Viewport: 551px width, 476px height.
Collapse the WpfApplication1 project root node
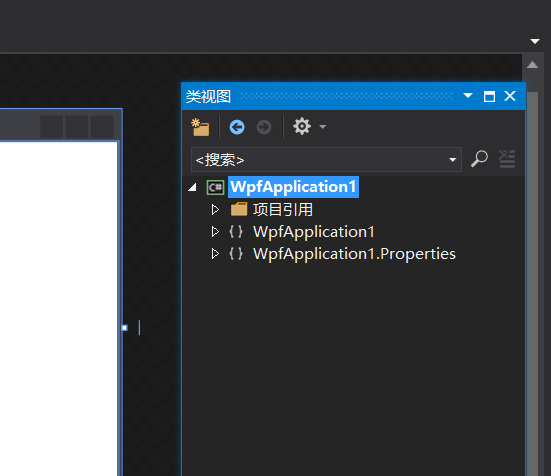192,187
